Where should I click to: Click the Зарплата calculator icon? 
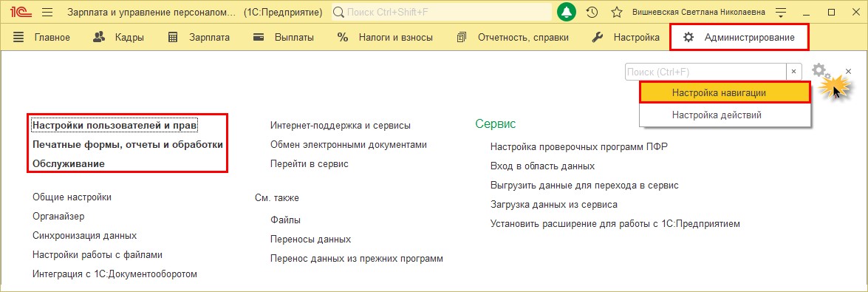(173, 38)
